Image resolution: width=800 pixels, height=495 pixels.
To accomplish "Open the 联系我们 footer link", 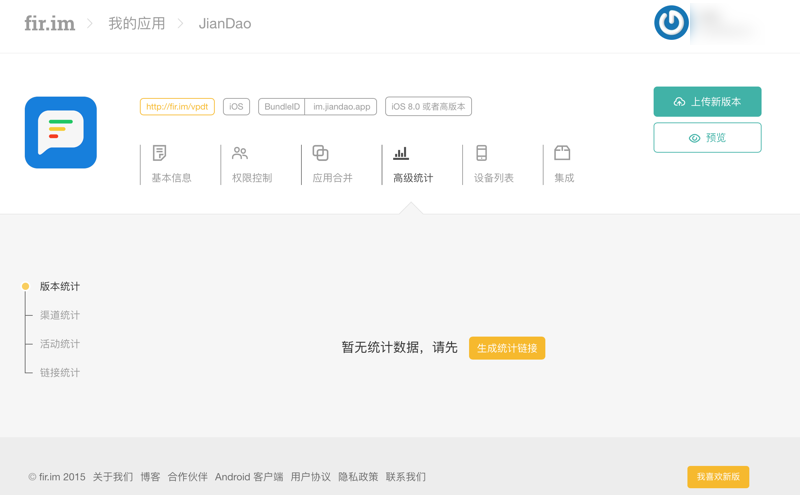I will [x=406, y=477].
